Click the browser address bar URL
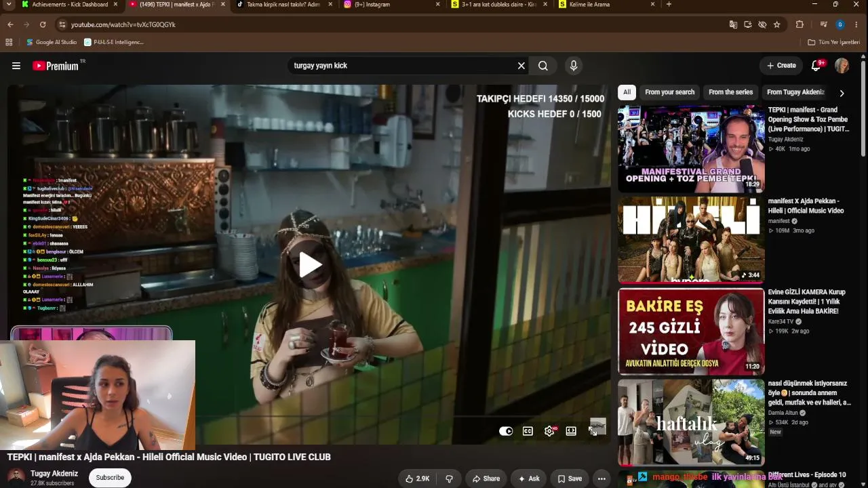This screenshot has height=488, width=868. pyautogui.click(x=123, y=24)
